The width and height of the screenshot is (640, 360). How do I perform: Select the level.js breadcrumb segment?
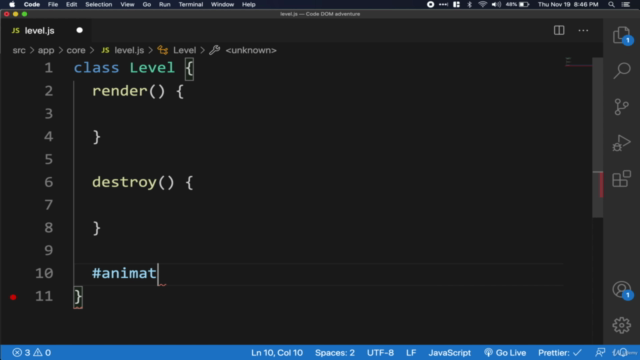pyautogui.click(x=123, y=50)
